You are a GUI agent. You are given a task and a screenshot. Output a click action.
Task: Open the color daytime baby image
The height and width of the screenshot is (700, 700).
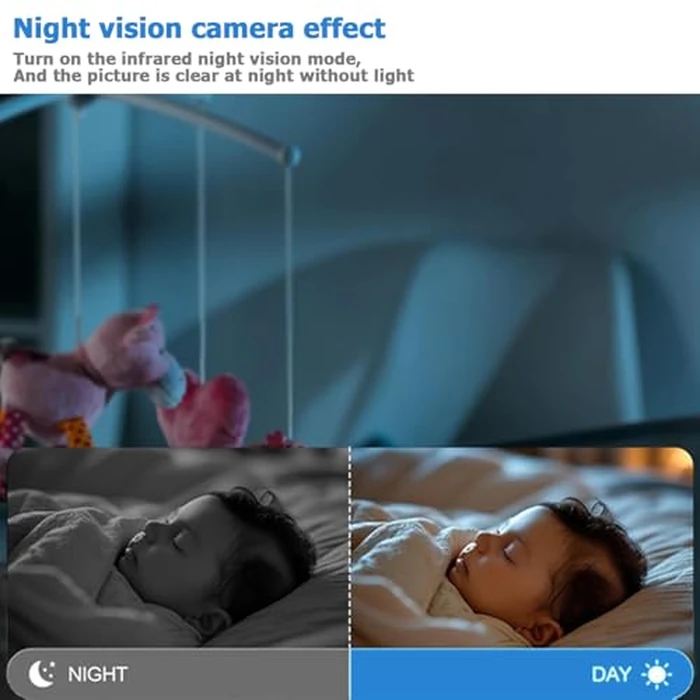522,547
